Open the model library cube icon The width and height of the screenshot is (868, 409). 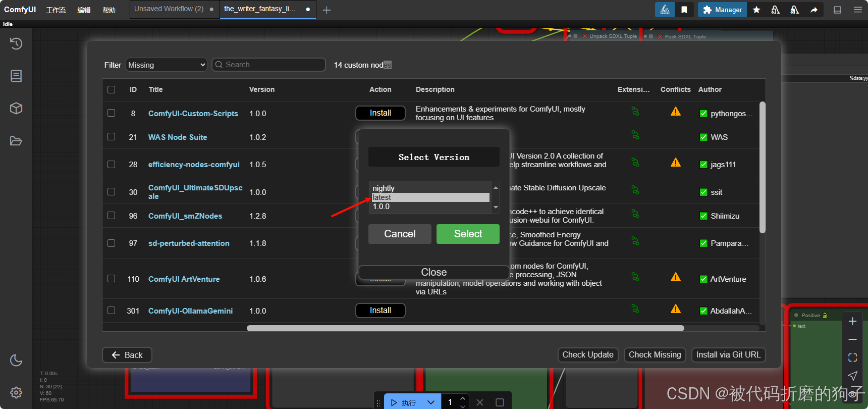16,108
